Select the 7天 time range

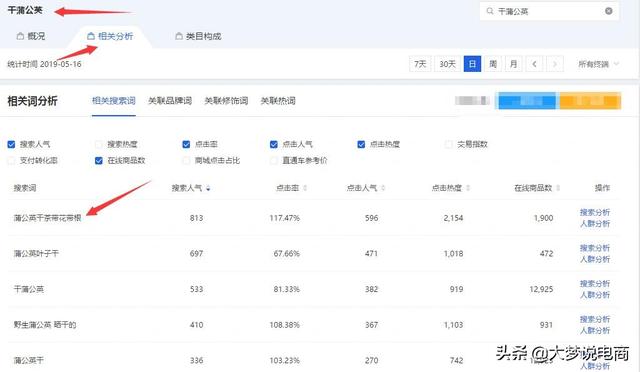420,64
